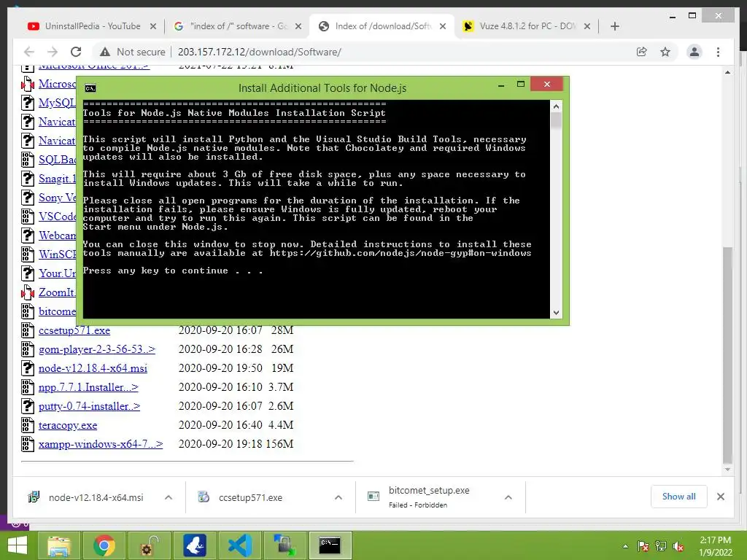Open the Chrome profile avatar
This screenshot has width=747, height=560.
[x=694, y=52]
